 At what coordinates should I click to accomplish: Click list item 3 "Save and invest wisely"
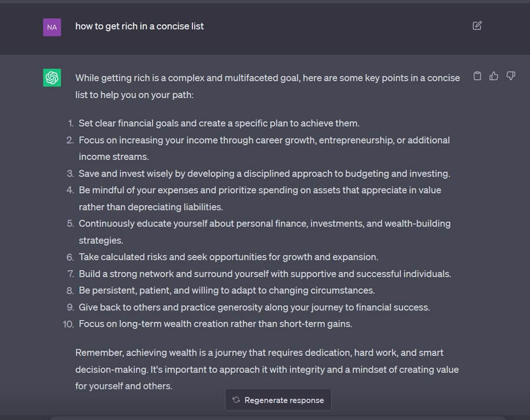click(x=264, y=173)
